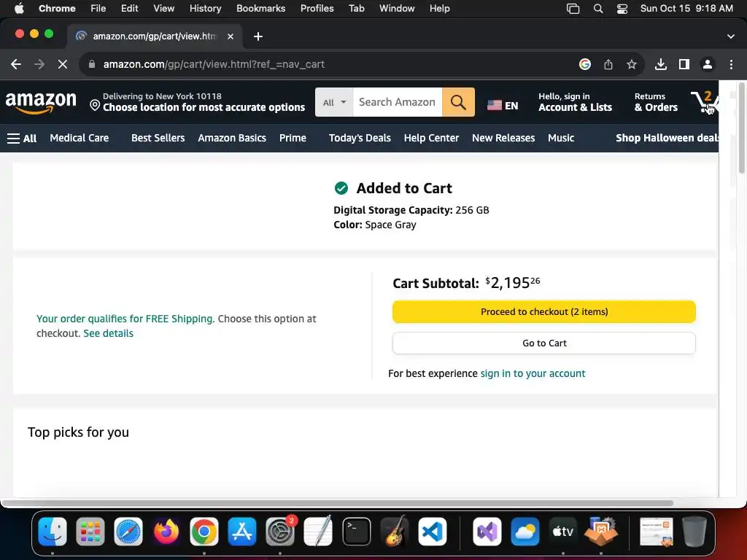Open the Google icon in the address bar

[x=585, y=64]
